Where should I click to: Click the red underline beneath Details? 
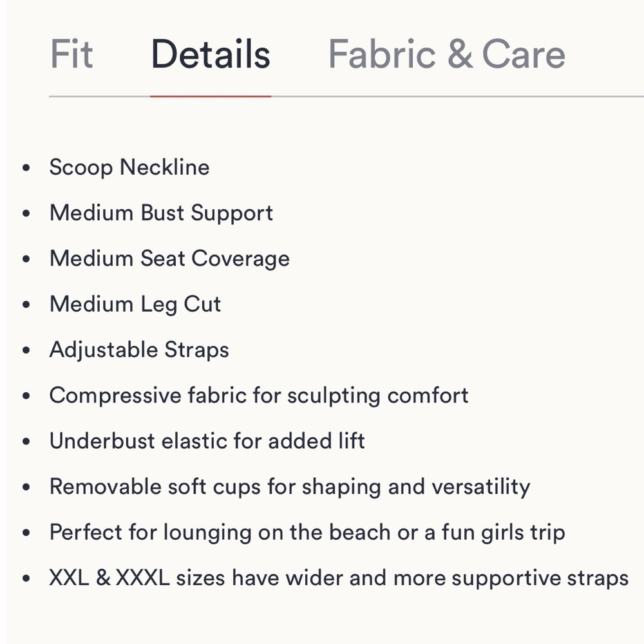(x=211, y=97)
